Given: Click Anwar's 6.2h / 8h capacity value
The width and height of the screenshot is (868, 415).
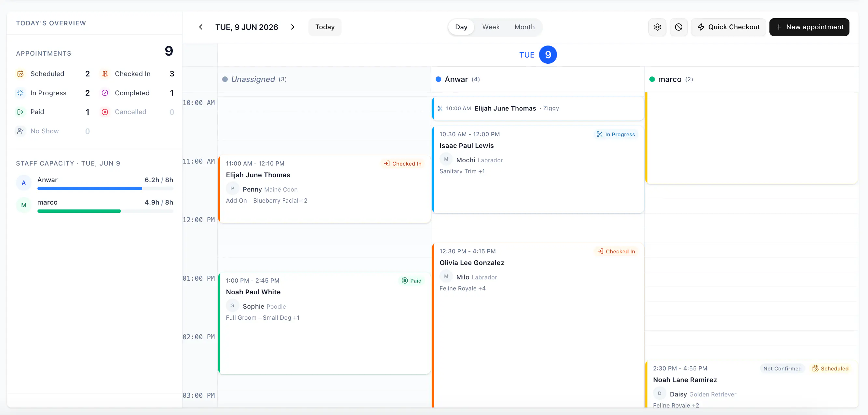Looking at the screenshot, I should (159, 180).
